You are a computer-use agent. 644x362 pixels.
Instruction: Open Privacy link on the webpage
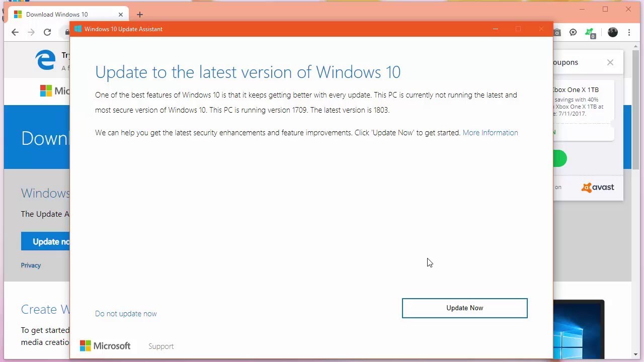pos(31,265)
